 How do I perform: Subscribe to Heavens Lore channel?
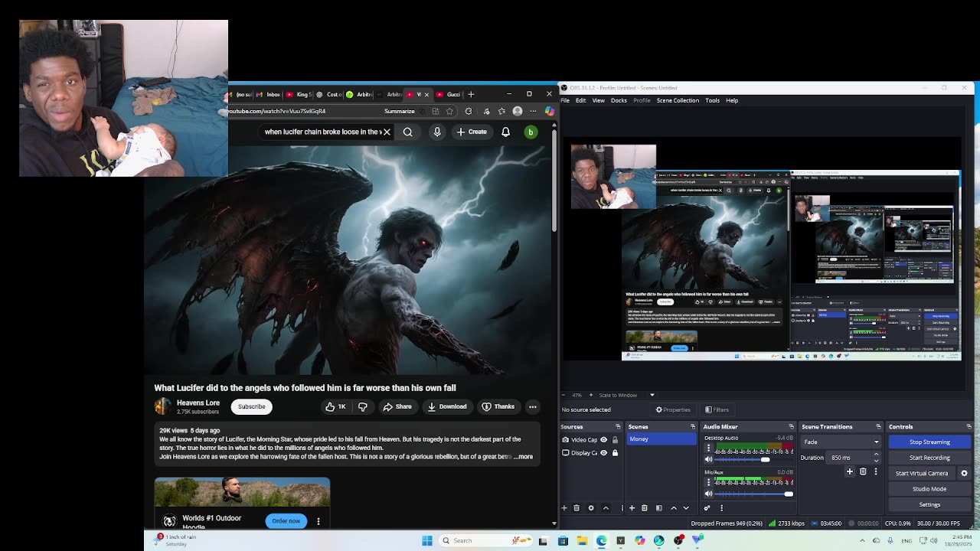point(251,406)
